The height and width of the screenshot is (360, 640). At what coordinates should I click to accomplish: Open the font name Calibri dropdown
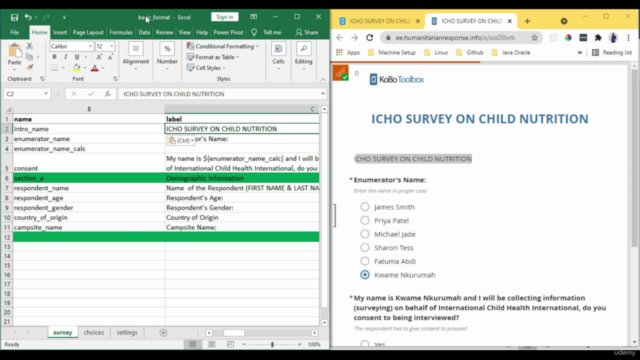90,47
